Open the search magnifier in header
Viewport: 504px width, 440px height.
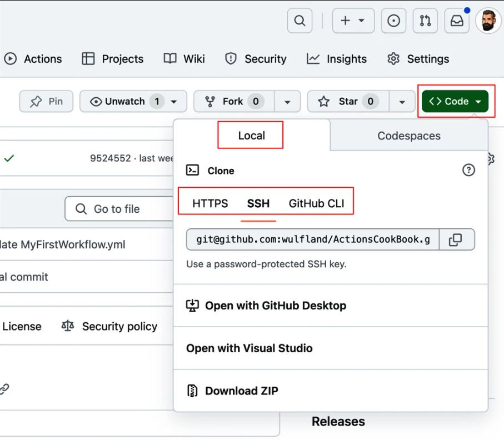[x=300, y=21]
